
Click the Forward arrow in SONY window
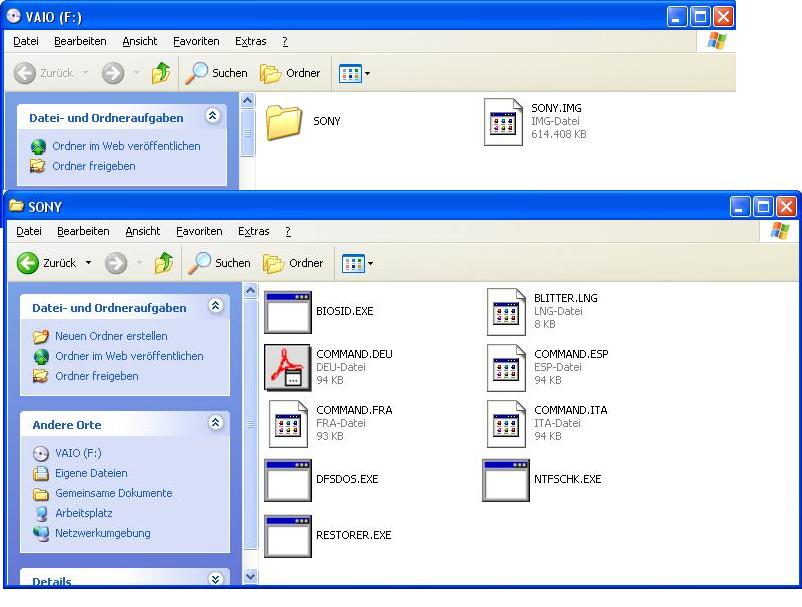(116, 263)
